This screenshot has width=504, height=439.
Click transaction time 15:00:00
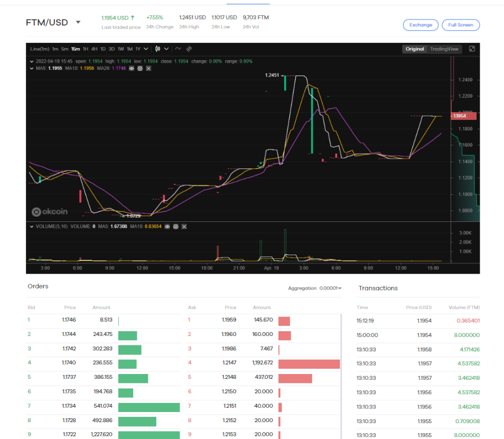(367, 335)
